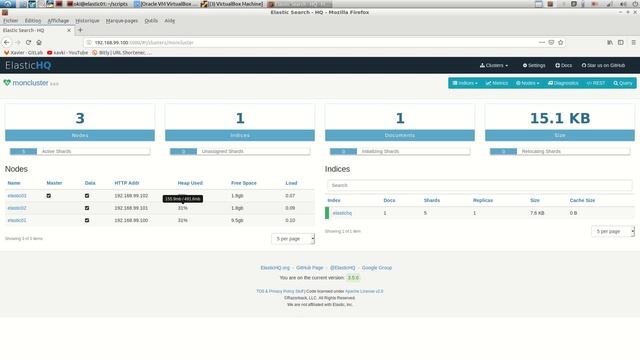Image resolution: width=640 pixels, height=360 pixels.
Task: Click Star us on GitHub
Action: (x=603, y=65)
